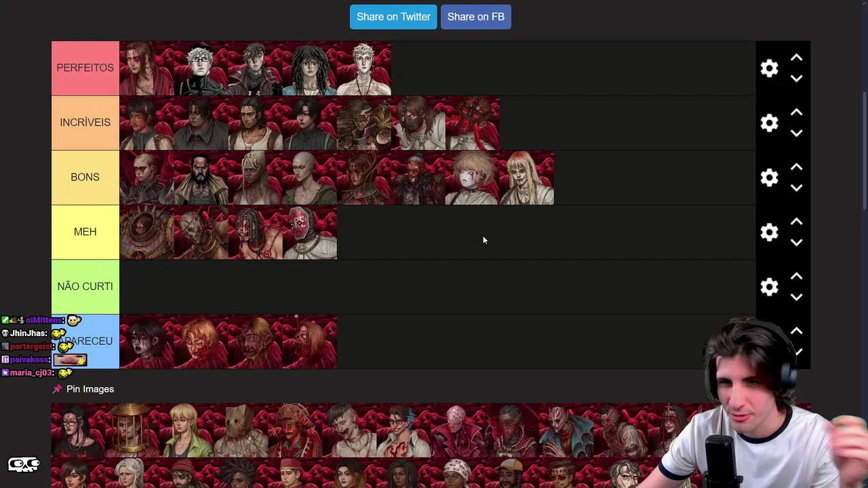Pick exposed-brain red-coat character from pool
This screenshot has height=488, width=868.
click(458, 430)
